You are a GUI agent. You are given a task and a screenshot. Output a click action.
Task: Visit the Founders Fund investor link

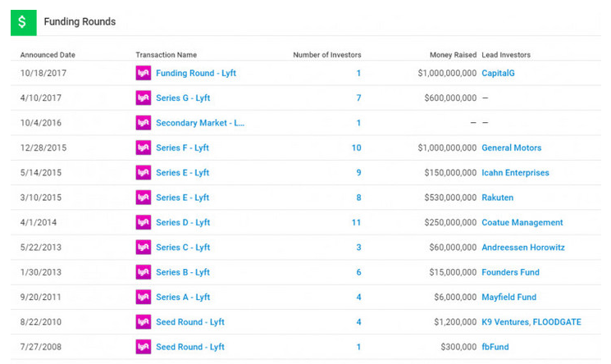click(510, 272)
